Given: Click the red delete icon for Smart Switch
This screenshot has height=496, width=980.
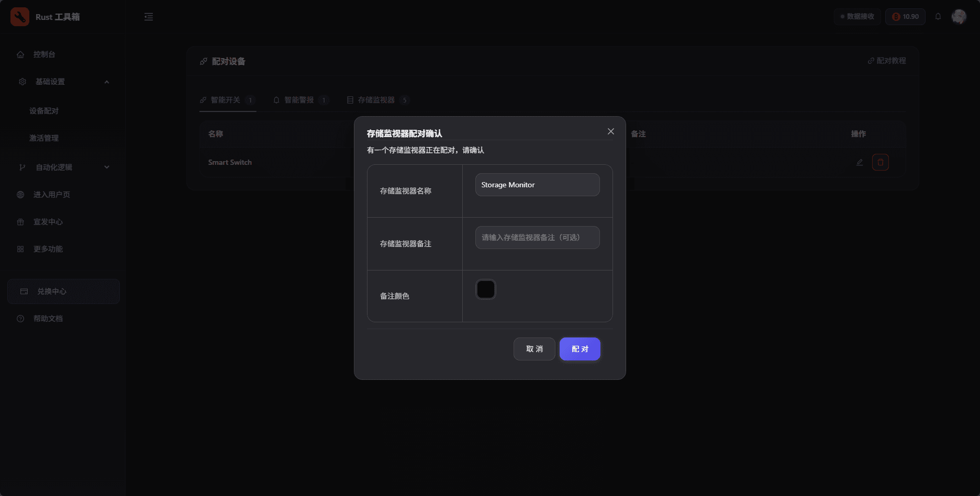Looking at the screenshot, I should tap(880, 162).
